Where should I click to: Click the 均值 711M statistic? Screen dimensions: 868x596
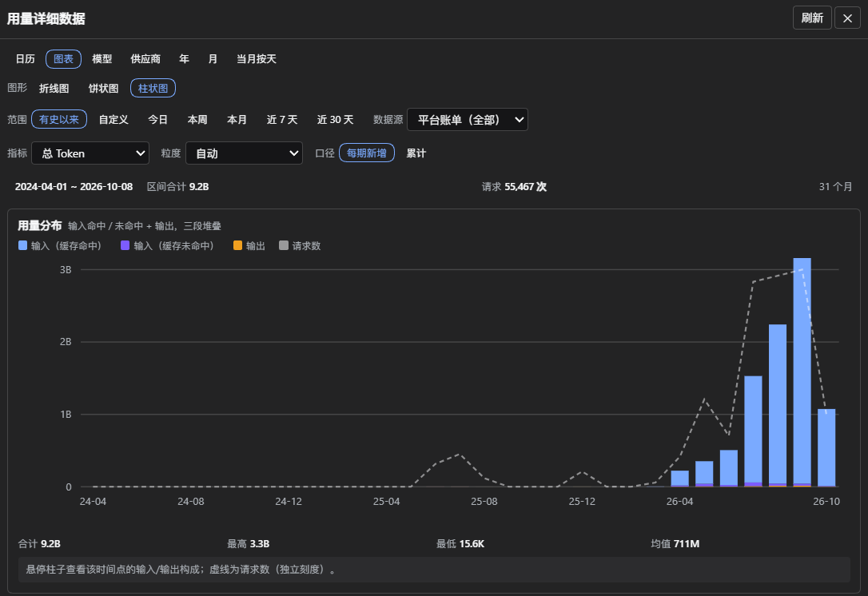pos(675,543)
